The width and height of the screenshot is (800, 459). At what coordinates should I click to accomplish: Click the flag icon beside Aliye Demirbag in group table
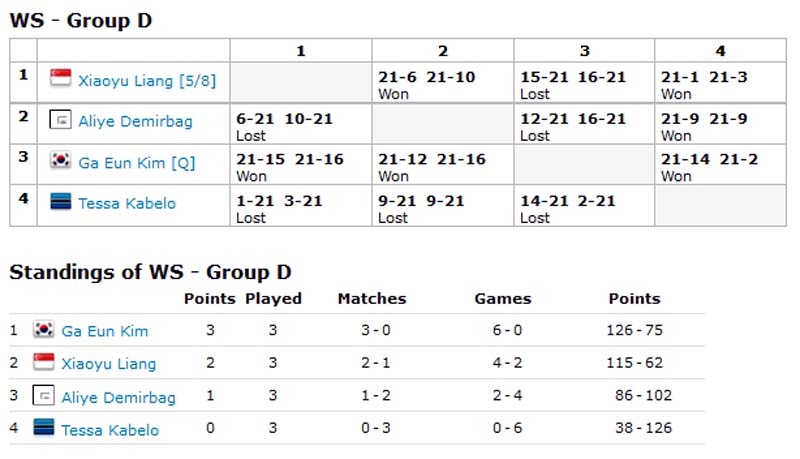click(60, 120)
